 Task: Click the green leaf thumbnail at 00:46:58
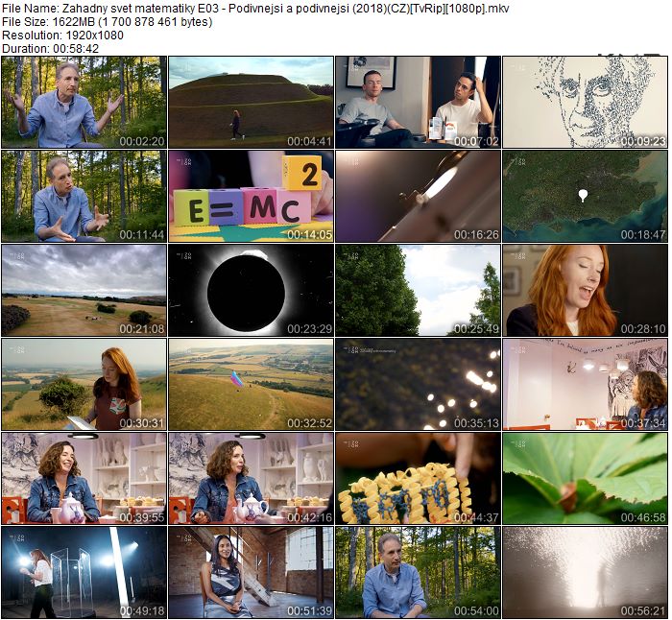click(x=585, y=478)
